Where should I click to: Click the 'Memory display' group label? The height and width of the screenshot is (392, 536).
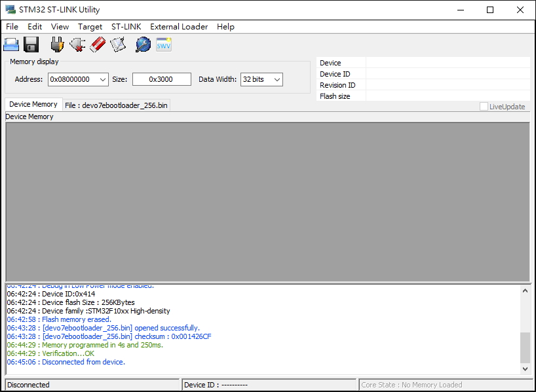34,62
